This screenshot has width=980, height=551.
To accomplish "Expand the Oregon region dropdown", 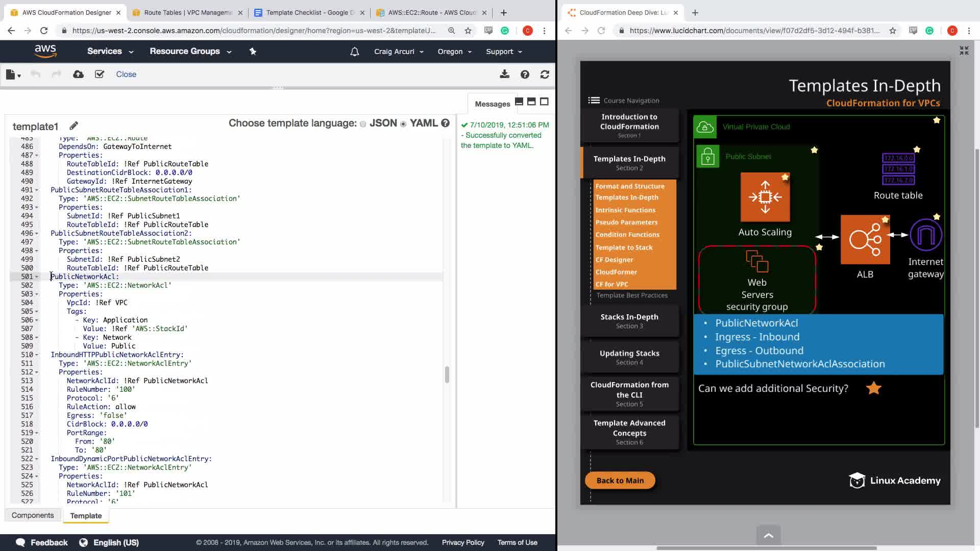I will (454, 52).
